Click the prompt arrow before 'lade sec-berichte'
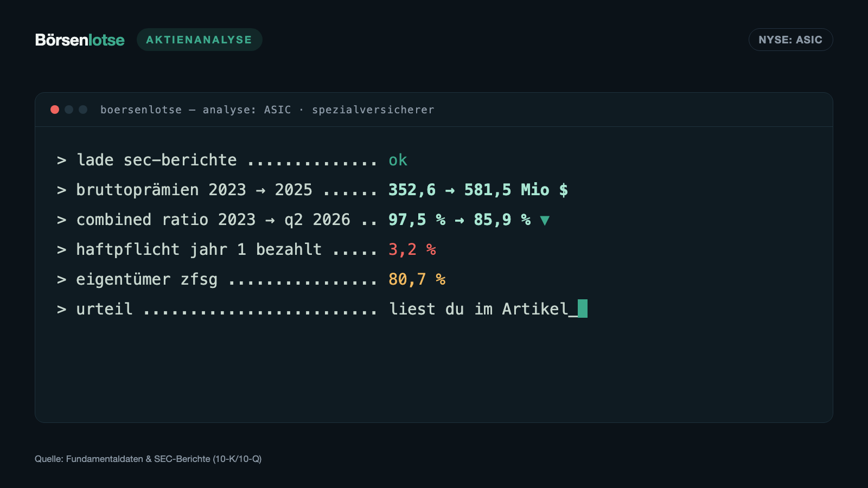 (x=62, y=160)
